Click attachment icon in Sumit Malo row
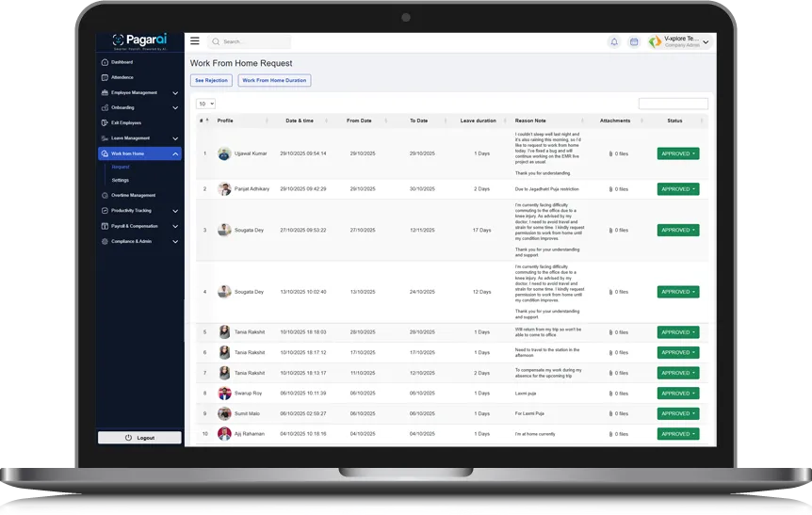 point(610,413)
